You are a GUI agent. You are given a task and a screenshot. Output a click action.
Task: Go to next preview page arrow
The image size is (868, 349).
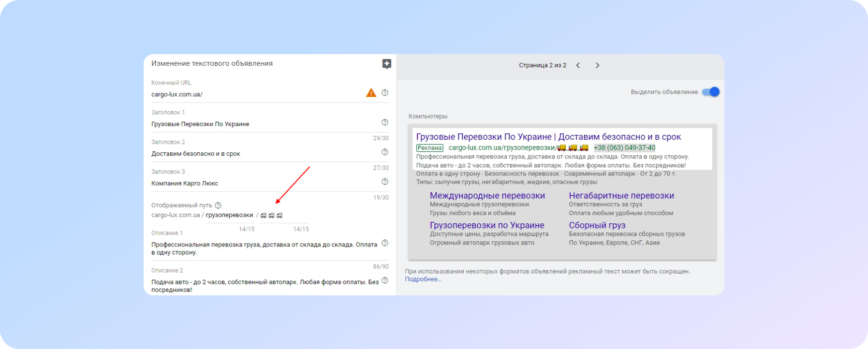pyautogui.click(x=597, y=65)
